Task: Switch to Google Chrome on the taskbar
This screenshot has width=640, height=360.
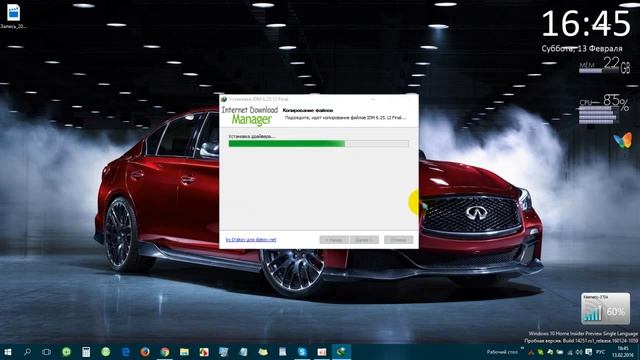Action: click(164, 352)
